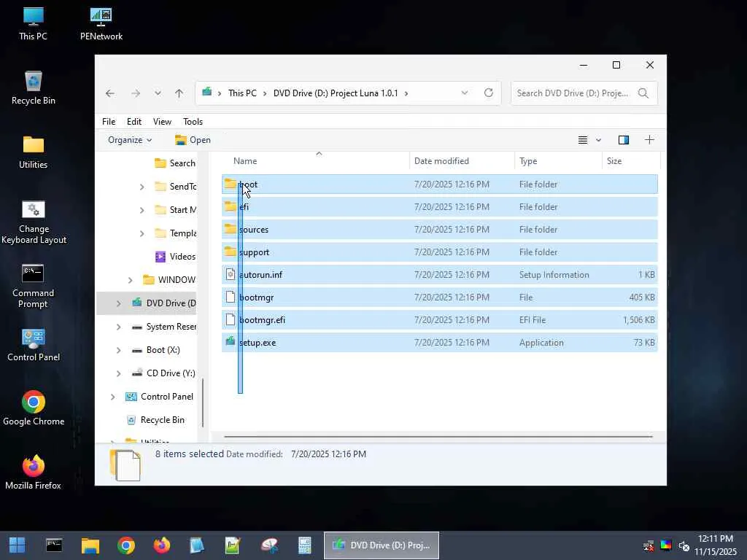Open recent locations dropdown
Viewport: 747px width, 560px height.
pyautogui.click(x=158, y=93)
